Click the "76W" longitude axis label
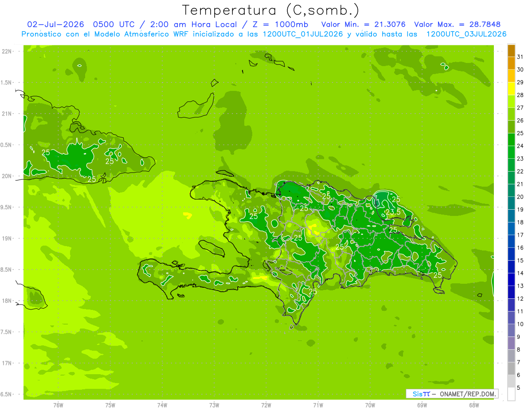Image resolution: width=532 pixels, height=411 pixels. (58, 405)
